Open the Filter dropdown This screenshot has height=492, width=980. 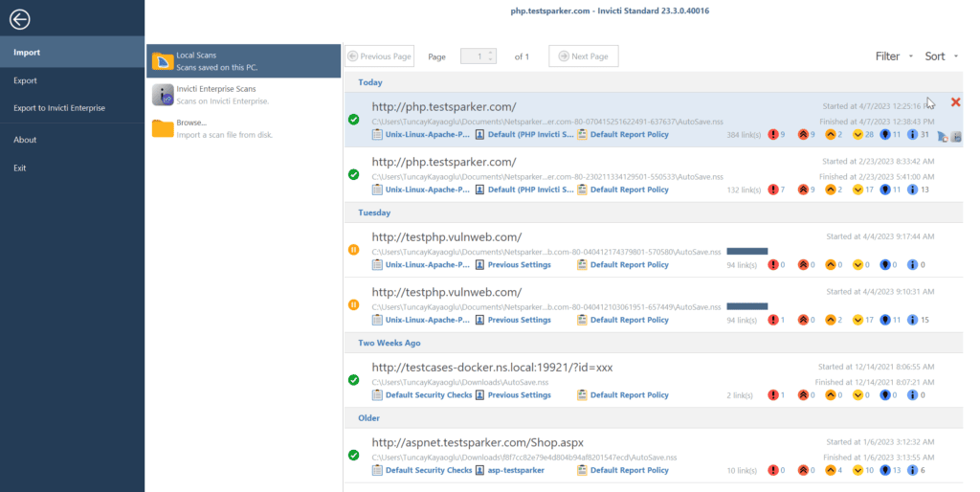tap(894, 56)
